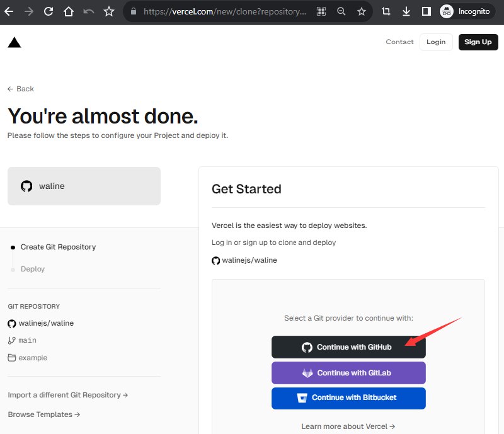Viewport: 504px width, 434px height.
Task: Continue with GitHub provider
Action: (x=348, y=347)
